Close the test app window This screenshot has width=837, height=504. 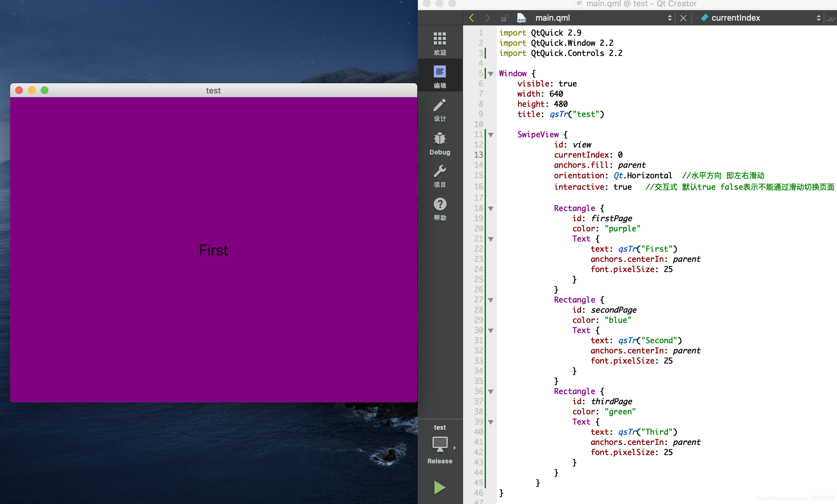point(19,90)
